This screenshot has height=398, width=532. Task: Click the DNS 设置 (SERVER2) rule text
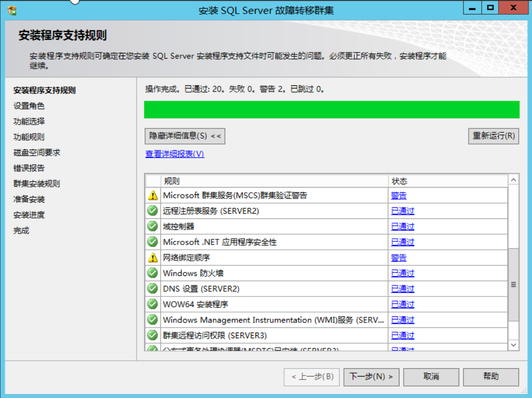201,289
